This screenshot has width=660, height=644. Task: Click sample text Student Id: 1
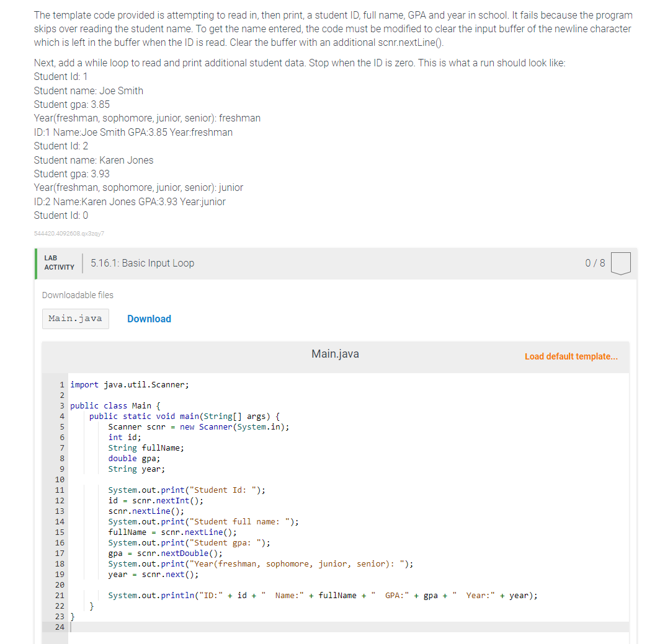point(61,77)
